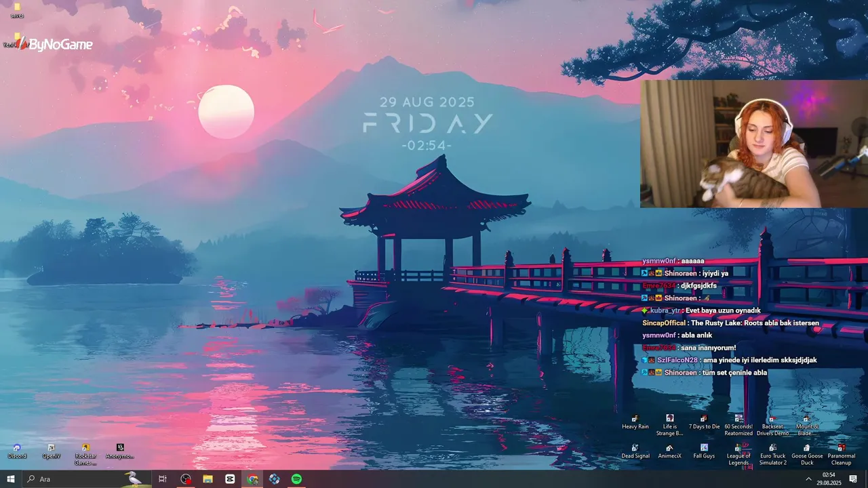Click chat message "sana inanıyorum!"
868x488 pixels.
pos(709,348)
